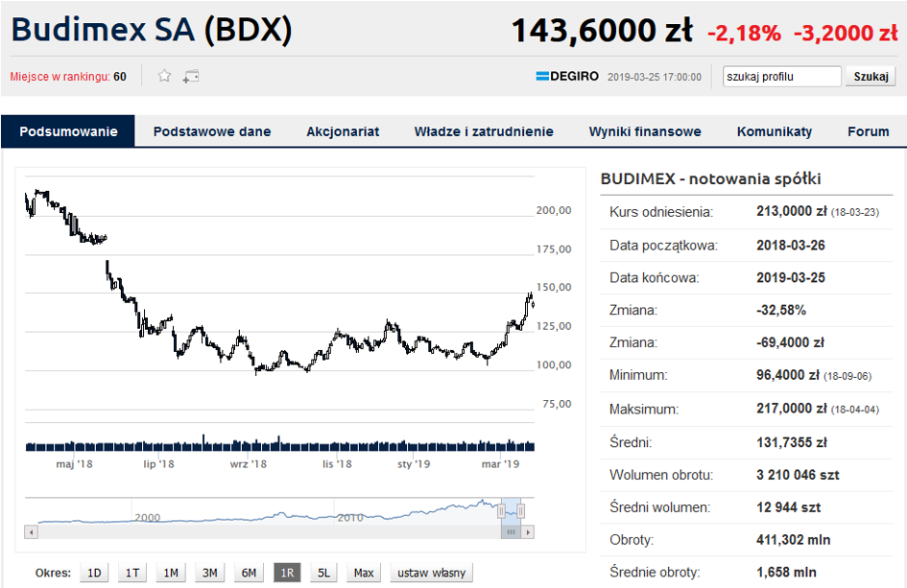Click the chart scrollbar left arrow
907x588 pixels.
32,532
